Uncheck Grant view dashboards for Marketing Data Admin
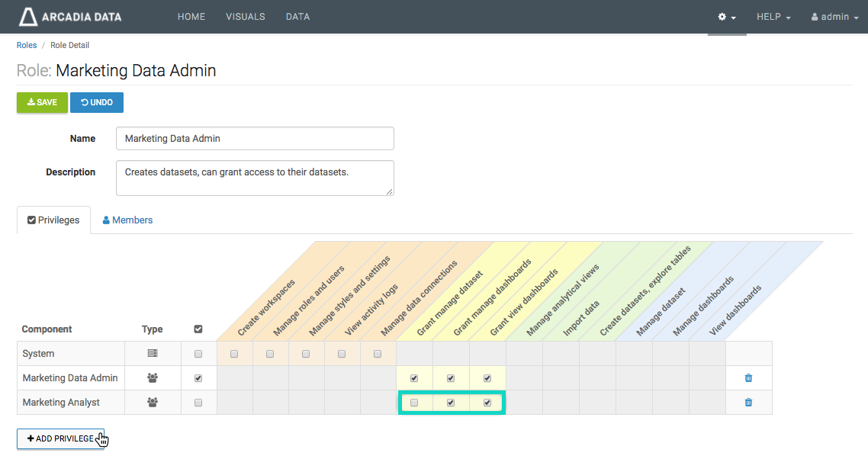Image resolution: width=868 pixels, height=456 pixels. coord(487,378)
